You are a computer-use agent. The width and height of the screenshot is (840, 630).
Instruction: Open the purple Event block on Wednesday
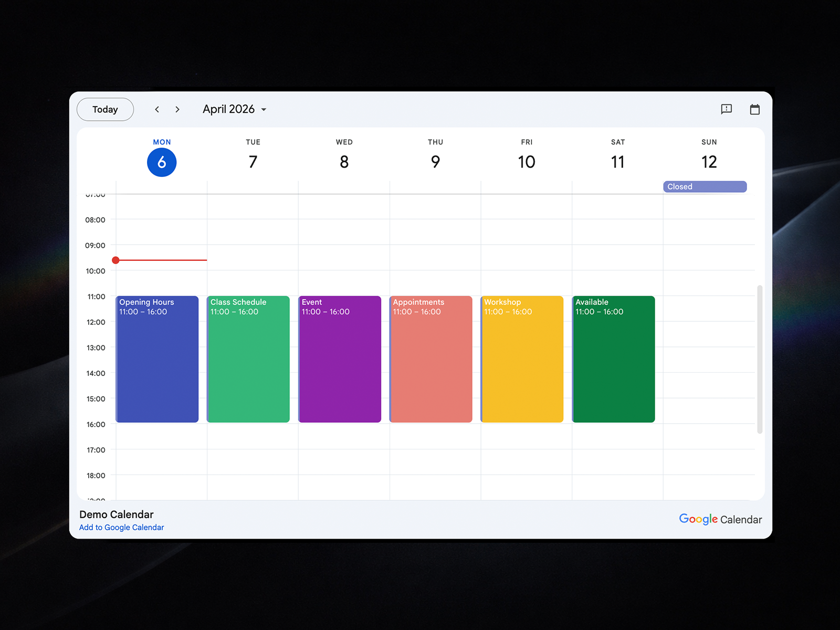coord(340,359)
